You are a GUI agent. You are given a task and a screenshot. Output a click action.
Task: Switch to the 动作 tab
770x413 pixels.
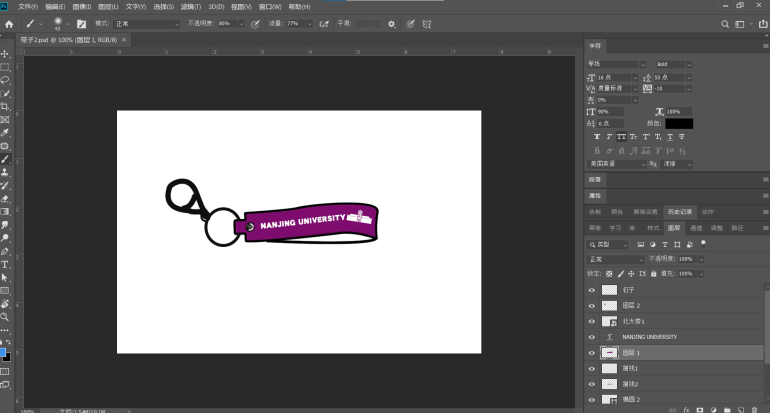coord(708,212)
